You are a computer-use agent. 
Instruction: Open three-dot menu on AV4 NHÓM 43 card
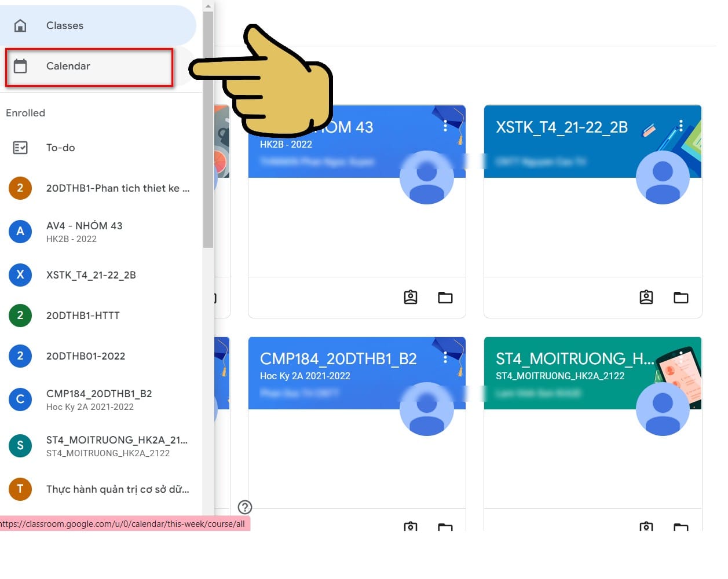445,125
